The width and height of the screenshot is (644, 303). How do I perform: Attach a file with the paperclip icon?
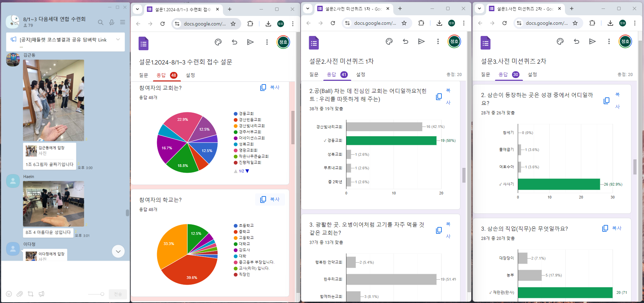click(x=20, y=294)
